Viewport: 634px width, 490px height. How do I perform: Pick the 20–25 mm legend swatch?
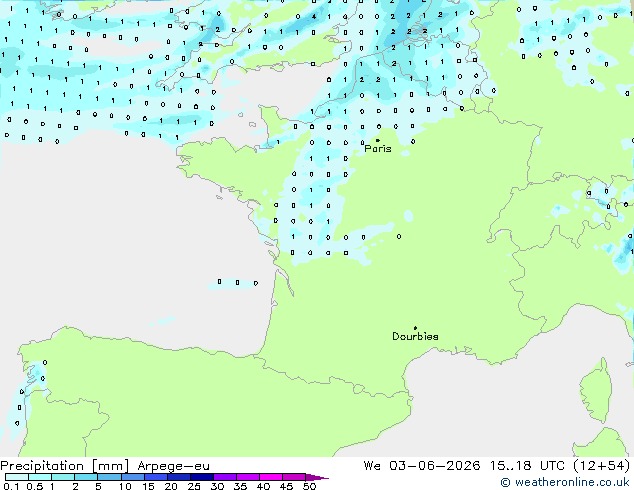point(179,477)
